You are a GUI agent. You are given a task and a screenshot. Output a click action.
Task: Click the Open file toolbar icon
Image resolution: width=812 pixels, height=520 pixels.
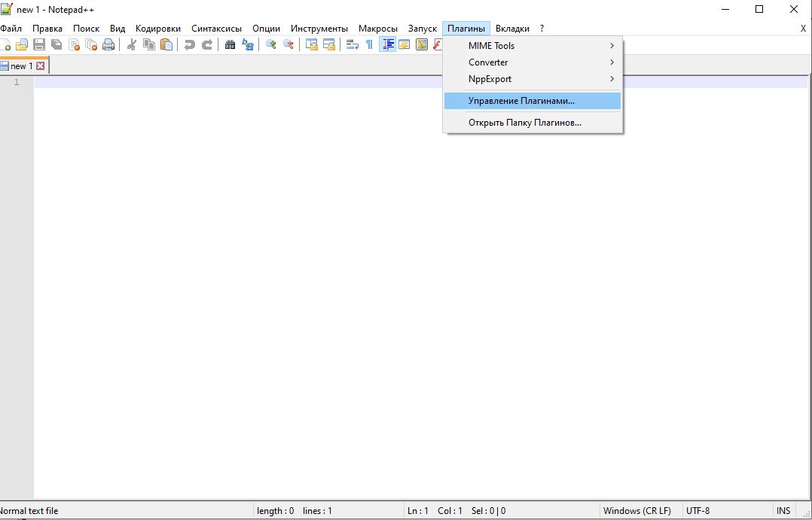[x=22, y=45]
